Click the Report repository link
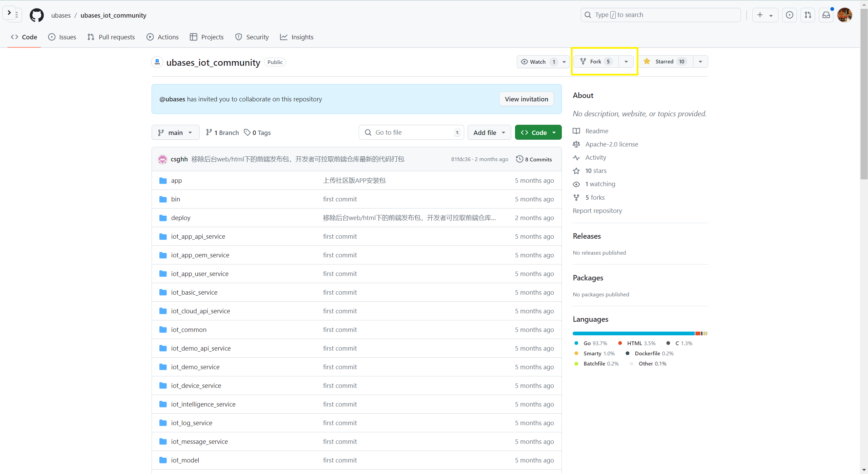The image size is (868, 474). pos(597,211)
